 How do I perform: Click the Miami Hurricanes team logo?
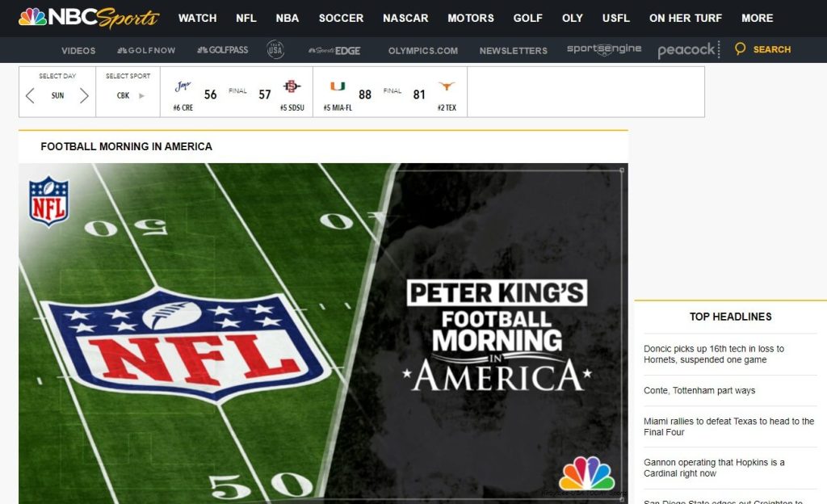338,86
